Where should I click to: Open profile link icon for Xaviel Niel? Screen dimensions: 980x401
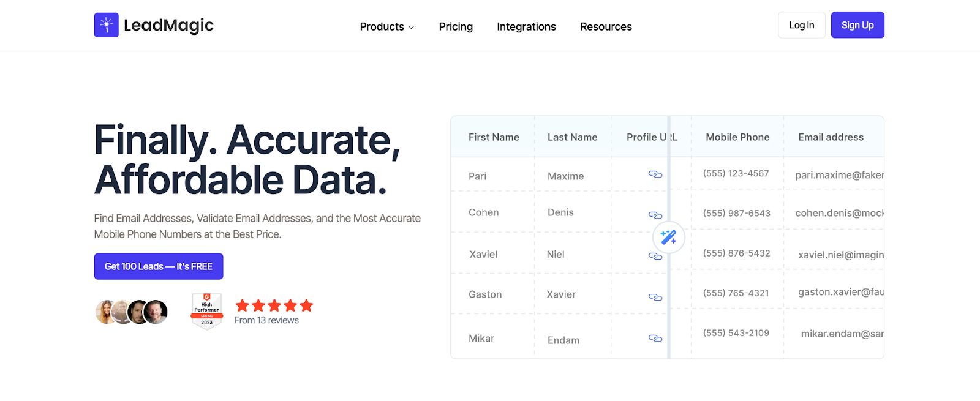coord(655,256)
